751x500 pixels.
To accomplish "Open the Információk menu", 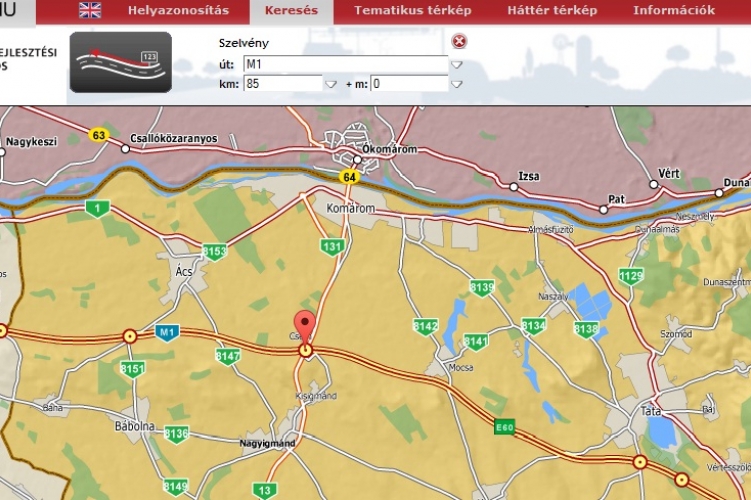I will pos(673,11).
